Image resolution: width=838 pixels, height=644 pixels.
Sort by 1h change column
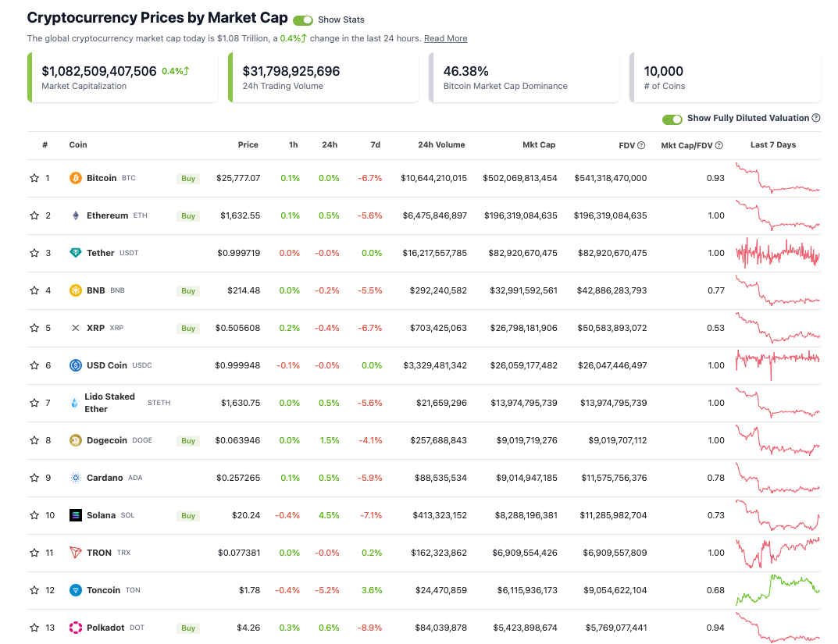click(x=294, y=144)
